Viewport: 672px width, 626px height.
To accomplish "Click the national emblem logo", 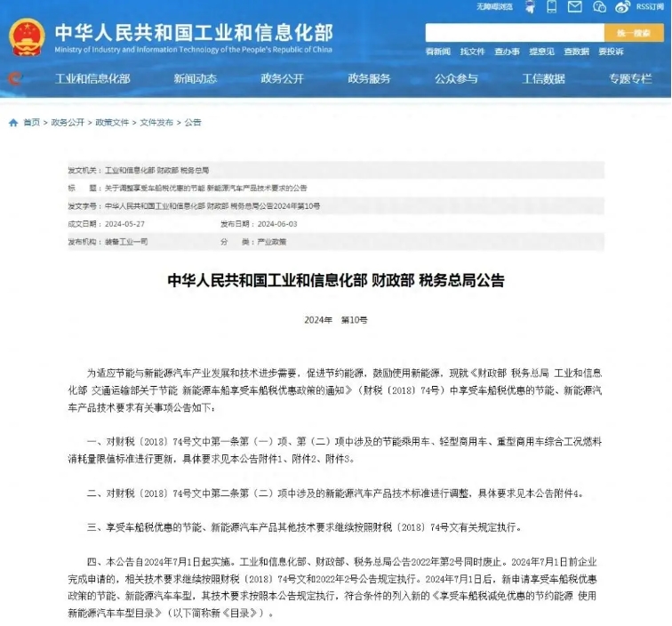I will (x=27, y=37).
